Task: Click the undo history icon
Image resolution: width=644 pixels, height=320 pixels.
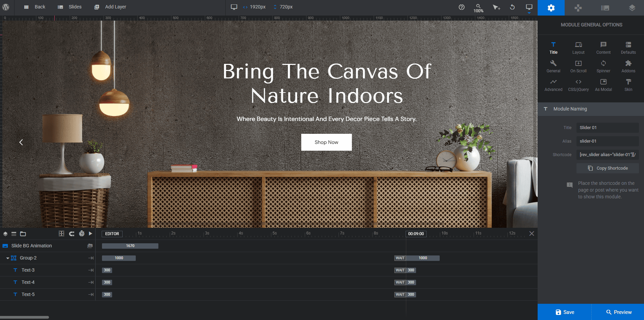Action: 512,7
